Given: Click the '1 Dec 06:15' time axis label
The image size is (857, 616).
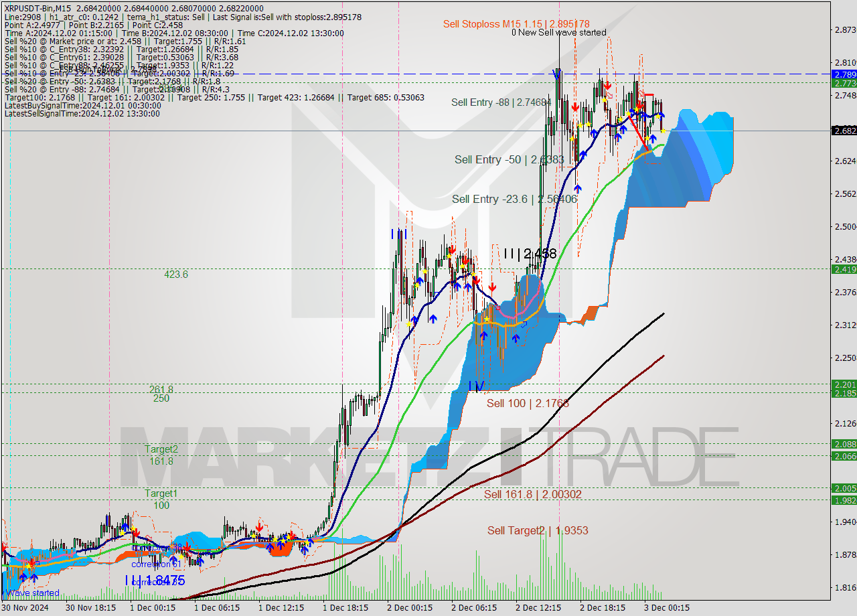Looking at the screenshot, I should pyautogui.click(x=216, y=608).
